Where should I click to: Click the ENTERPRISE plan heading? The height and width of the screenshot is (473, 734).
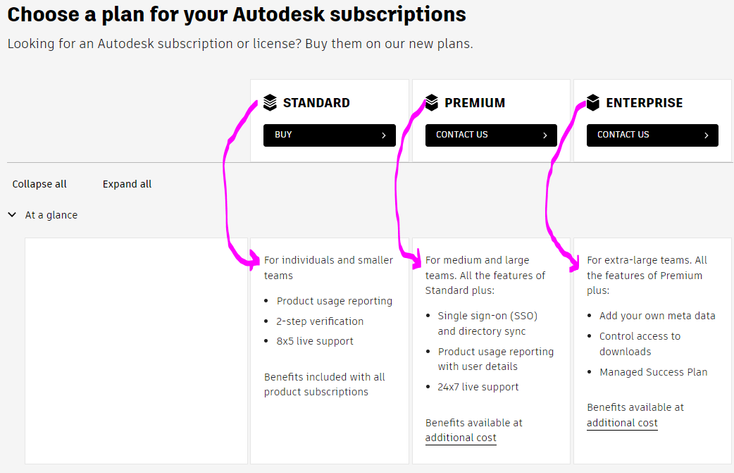click(644, 103)
